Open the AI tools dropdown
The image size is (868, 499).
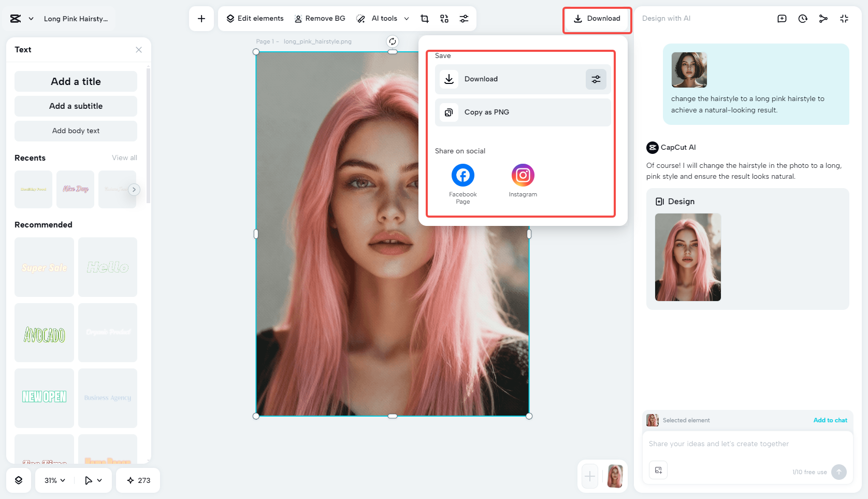383,18
